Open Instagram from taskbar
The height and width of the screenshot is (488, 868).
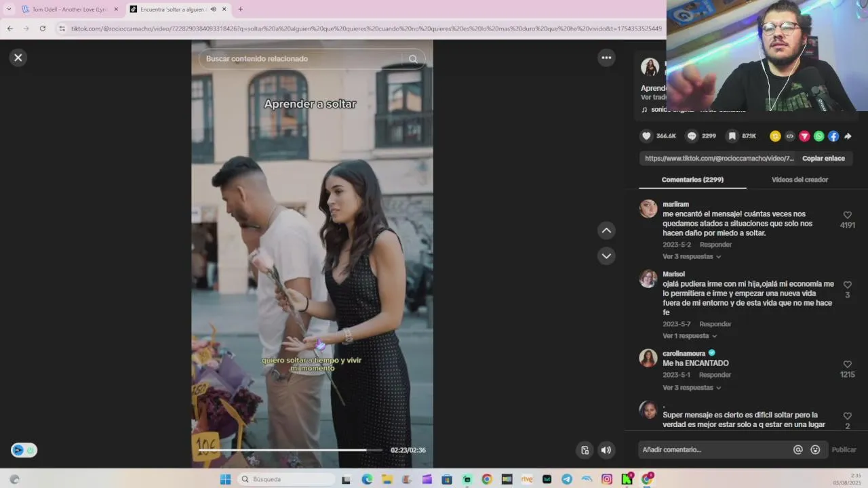(x=607, y=479)
